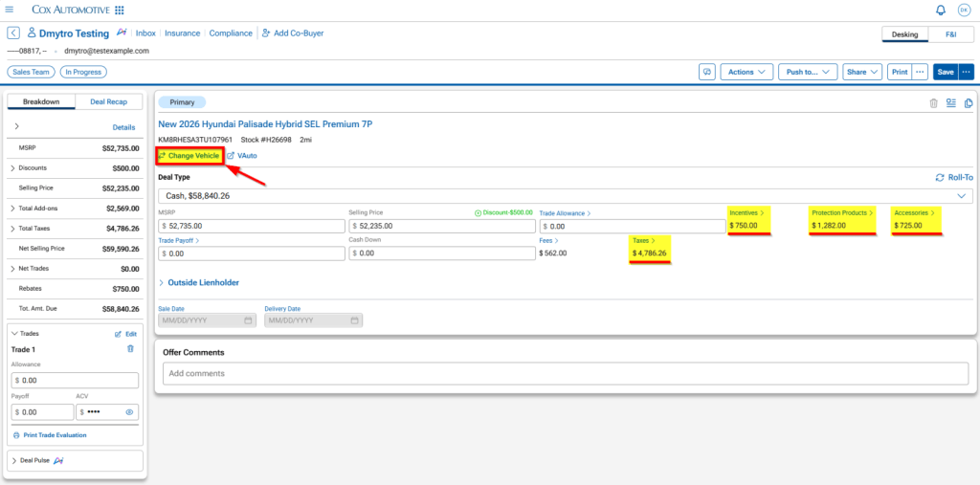The width and height of the screenshot is (980, 485).
Task: Open the VAuto link
Action: 242,156
